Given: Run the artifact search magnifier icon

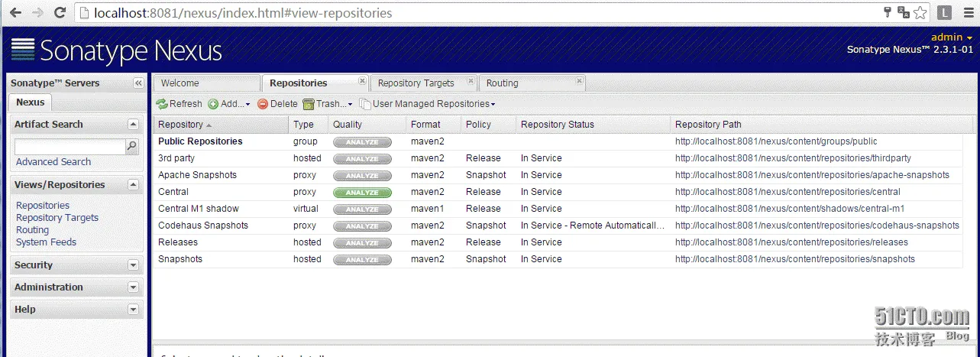Looking at the screenshot, I should (x=132, y=146).
